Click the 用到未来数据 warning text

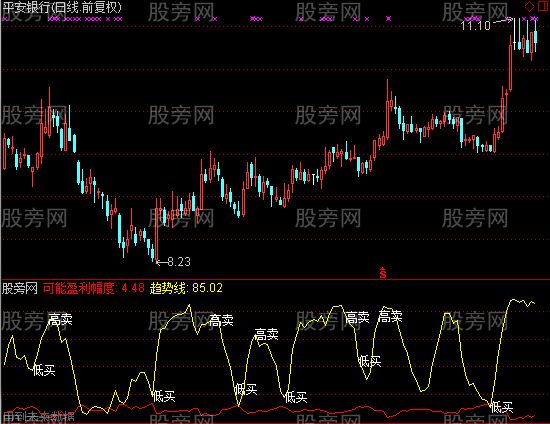tap(39, 417)
